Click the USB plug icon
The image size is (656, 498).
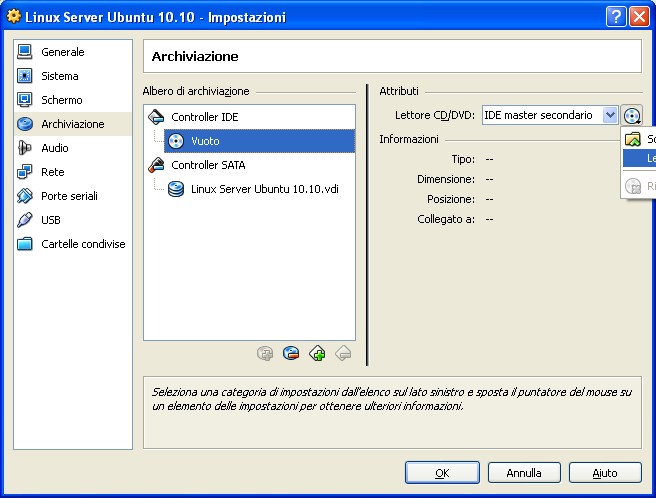(25, 220)
